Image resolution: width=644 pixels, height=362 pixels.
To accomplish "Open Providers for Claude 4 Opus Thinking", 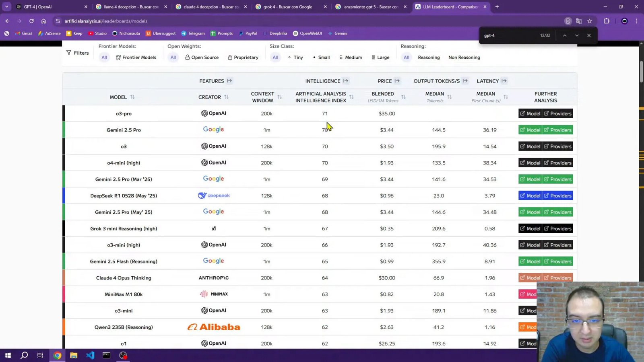I will (x=557, y=278).
